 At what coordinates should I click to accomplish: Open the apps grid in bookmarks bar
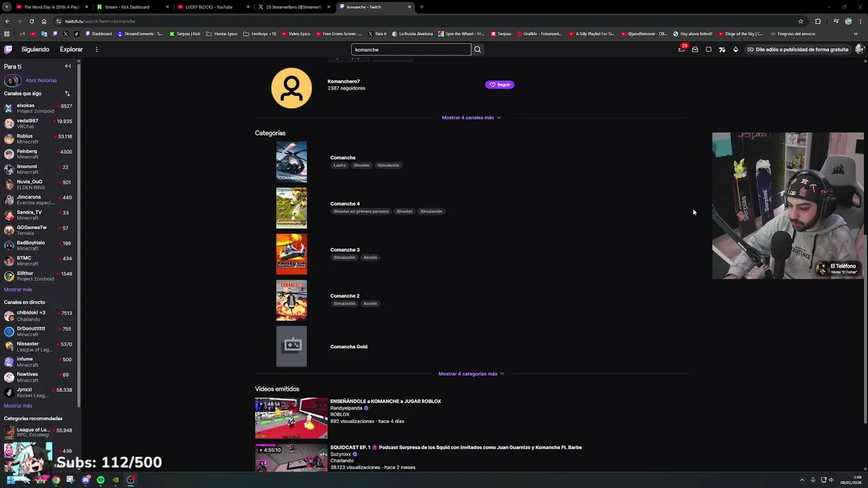7,34
